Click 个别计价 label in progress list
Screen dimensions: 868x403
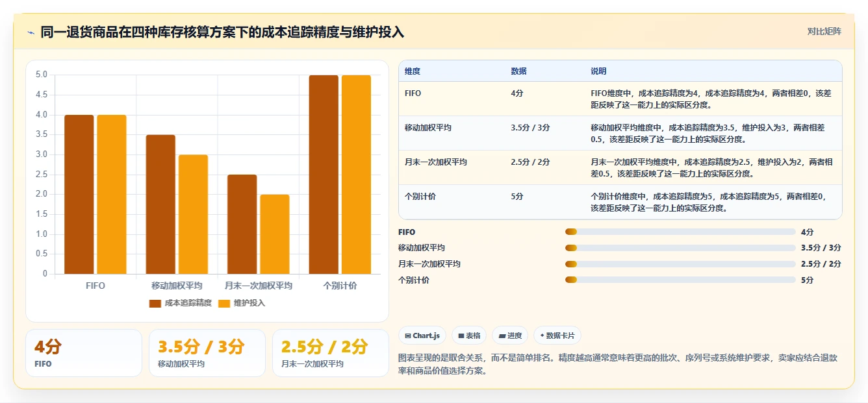[414, 280]
